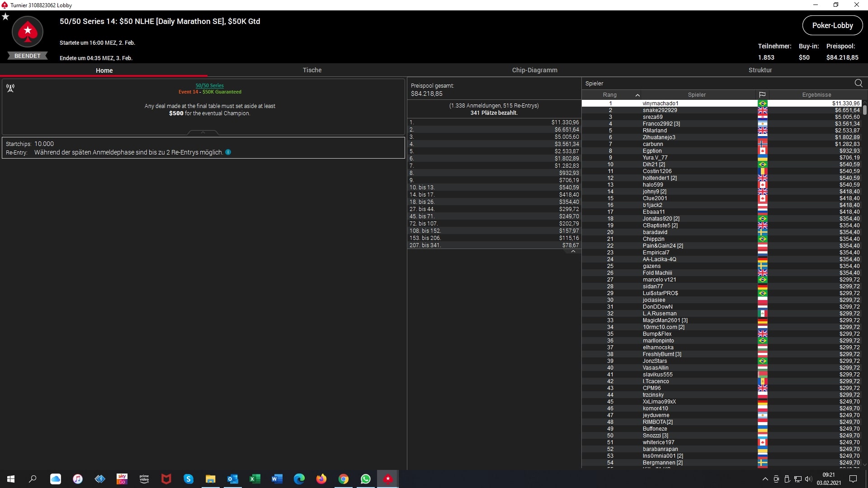Switch to the Tische tab

[312, 70]
